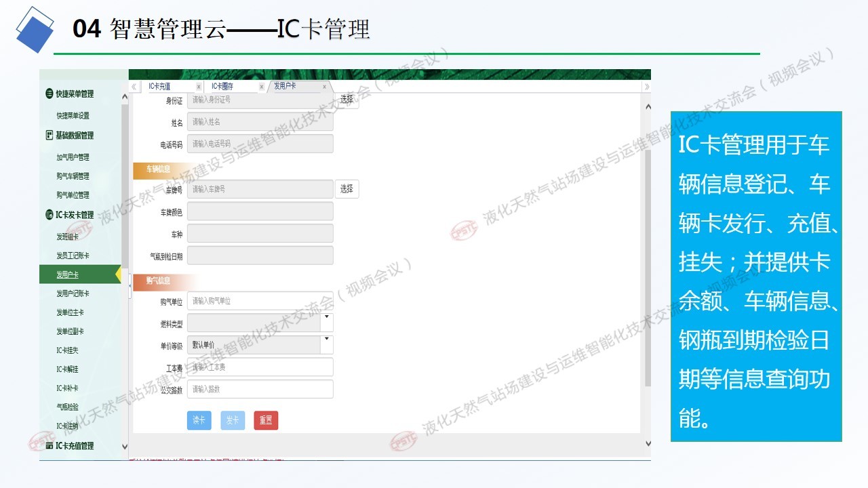
Task: Click the form's vertical scrollbar thumb
Action: [x=647, y=268]
